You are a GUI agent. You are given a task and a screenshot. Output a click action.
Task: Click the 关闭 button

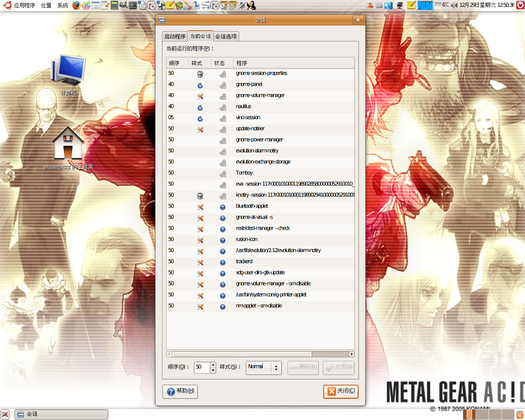pos(341,391)
